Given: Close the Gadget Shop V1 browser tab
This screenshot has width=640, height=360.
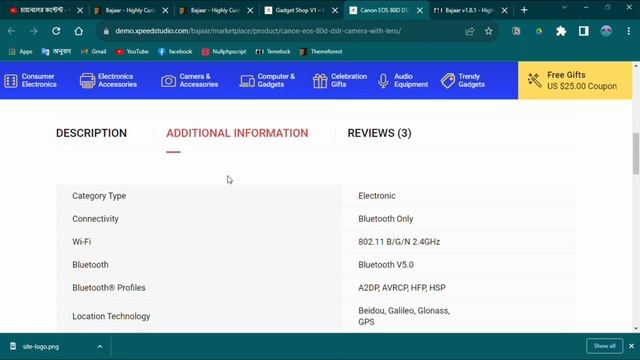Looking at the screenshot, I should pos(335,11).
